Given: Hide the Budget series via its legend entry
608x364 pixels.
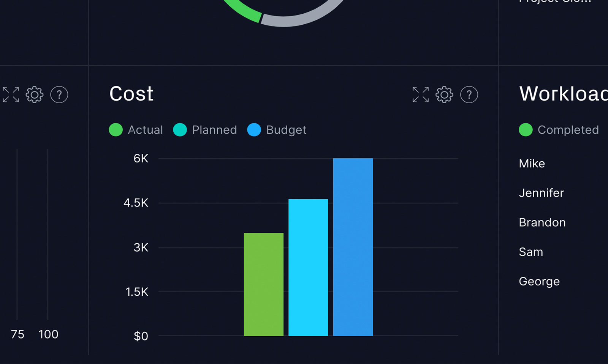Looking at the screenshot, I should pos(277,130).
